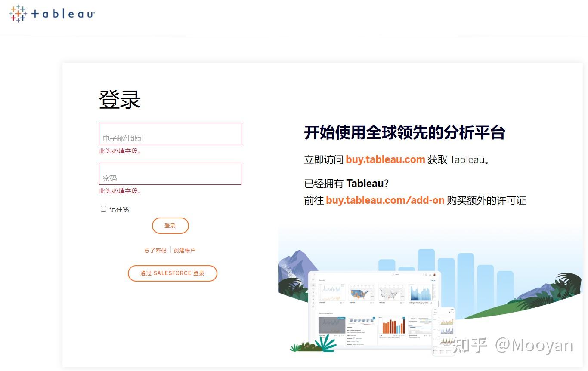This screenshot has height=371, width=588.
Task: Click the search bar in the dashboard illustration
Action: tap(408, 274)
